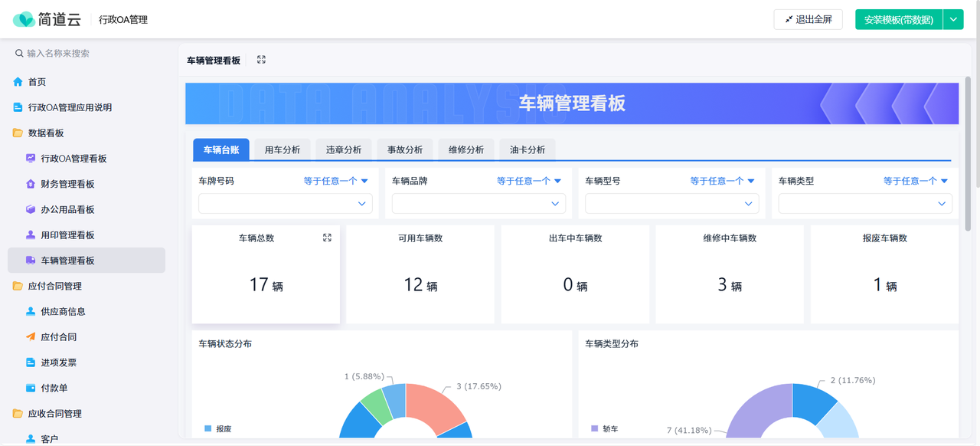Click the 车辆管理看板 banner image

[572, 103]
